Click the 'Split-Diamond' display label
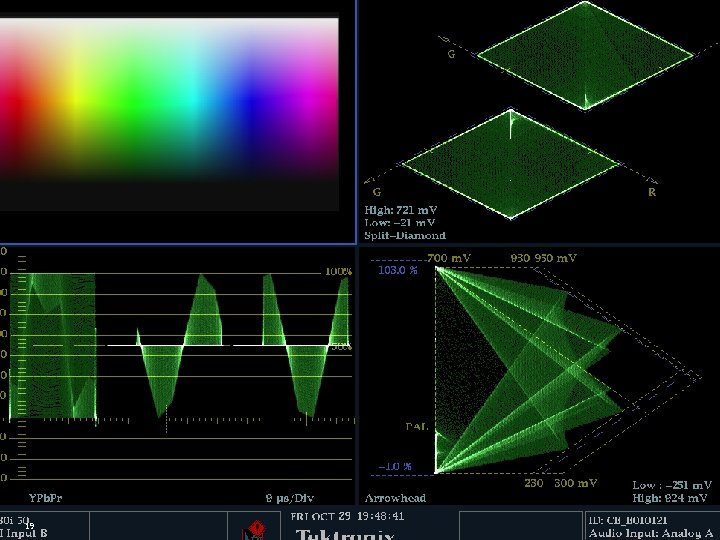The image size is (720, 540). click(x=405, y=236)
